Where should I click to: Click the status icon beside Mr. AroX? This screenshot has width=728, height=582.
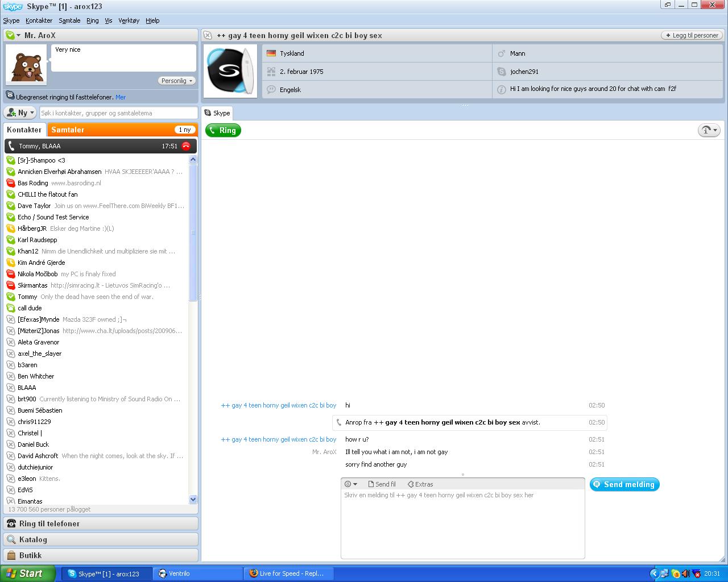coord(10,35)
